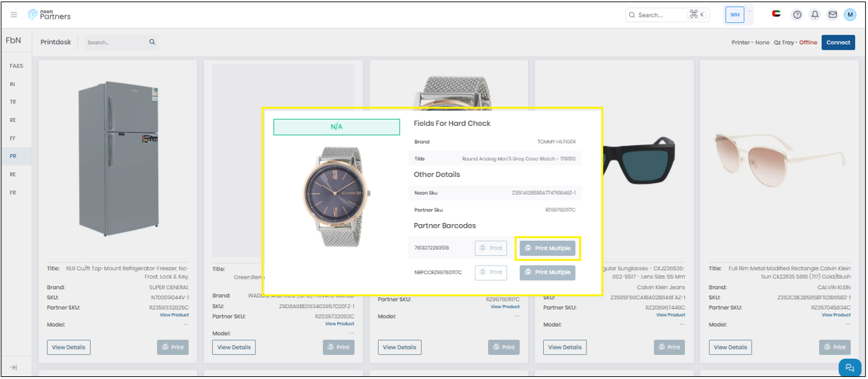Viewport: 868px width, 379px height.
Task: Click the noon Partners logo
Action: tap(50, 14)
